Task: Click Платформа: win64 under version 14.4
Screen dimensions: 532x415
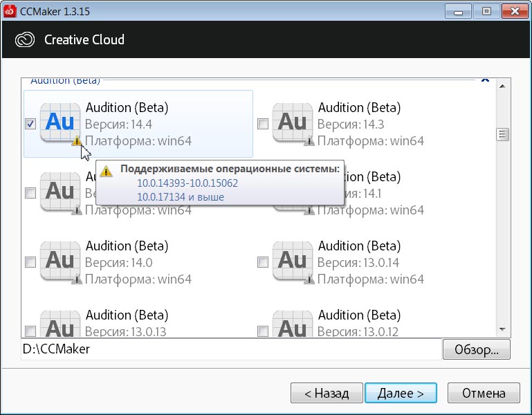Action: (x=138, y=141)
